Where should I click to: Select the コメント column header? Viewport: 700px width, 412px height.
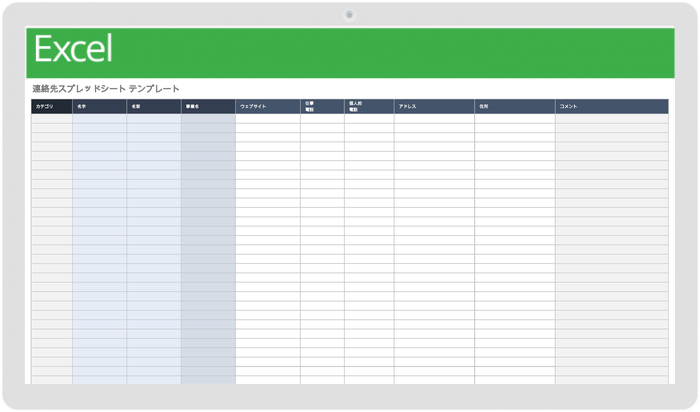(x=612, y=106)
